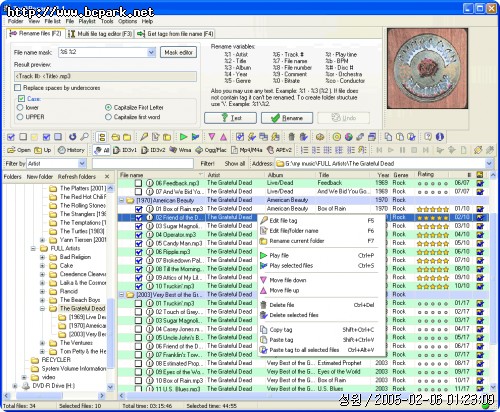This screenshot has height=412, width=500.
Task: Click the pencil edit file tag icon
Action: tap(144, 137)
